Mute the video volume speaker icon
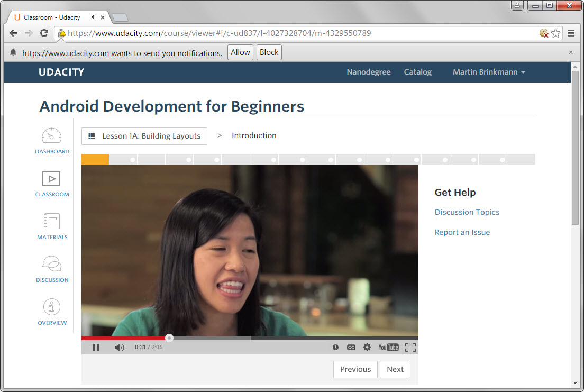The width and height of the screenshot is (584, 392). [119, 347]
